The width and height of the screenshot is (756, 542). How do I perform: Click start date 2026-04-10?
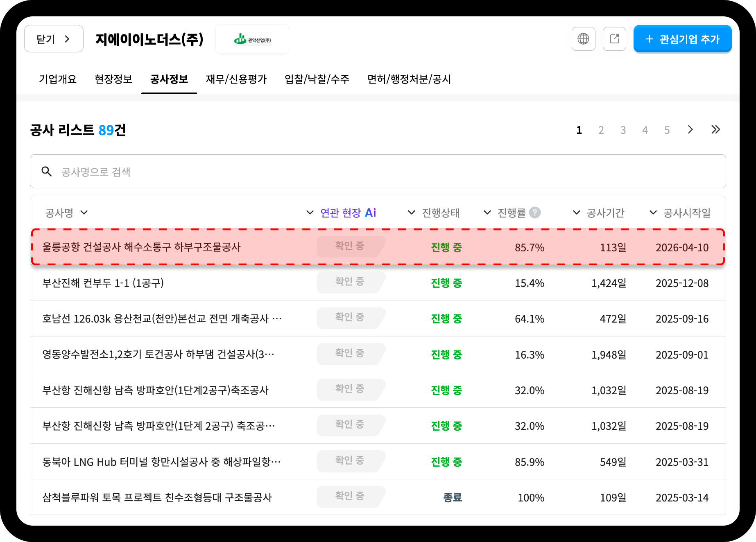[682, 248]
